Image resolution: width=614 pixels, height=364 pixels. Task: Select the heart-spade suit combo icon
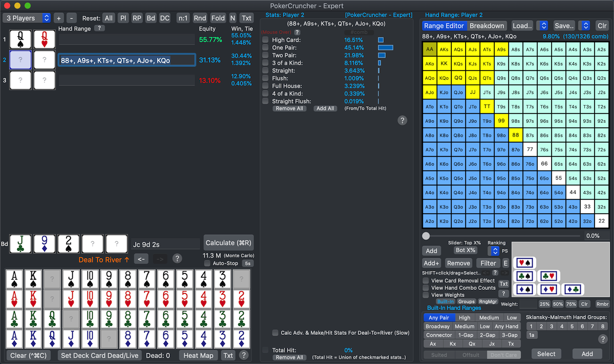coord(524,262)
